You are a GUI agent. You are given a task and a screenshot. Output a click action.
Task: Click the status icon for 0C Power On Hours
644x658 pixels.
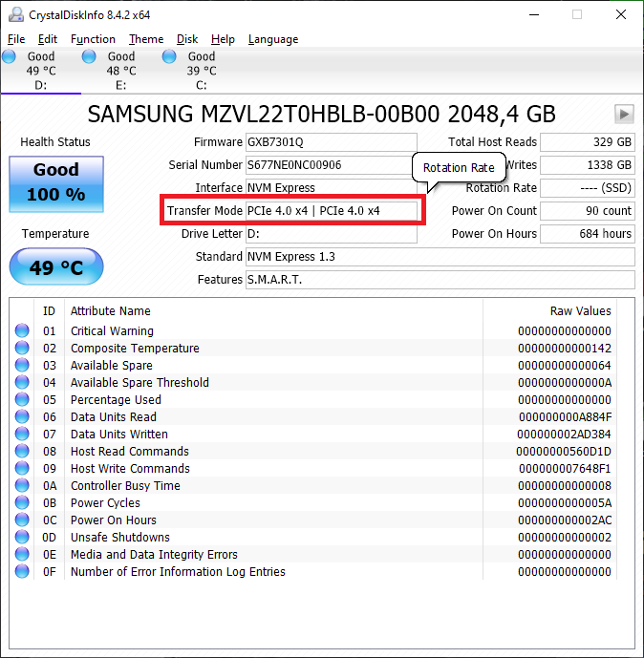[22, 520]
